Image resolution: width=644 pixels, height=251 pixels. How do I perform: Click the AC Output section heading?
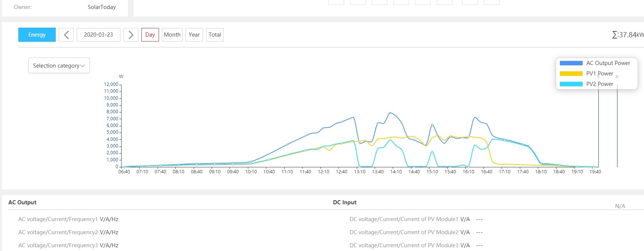(x=22, y=202)
